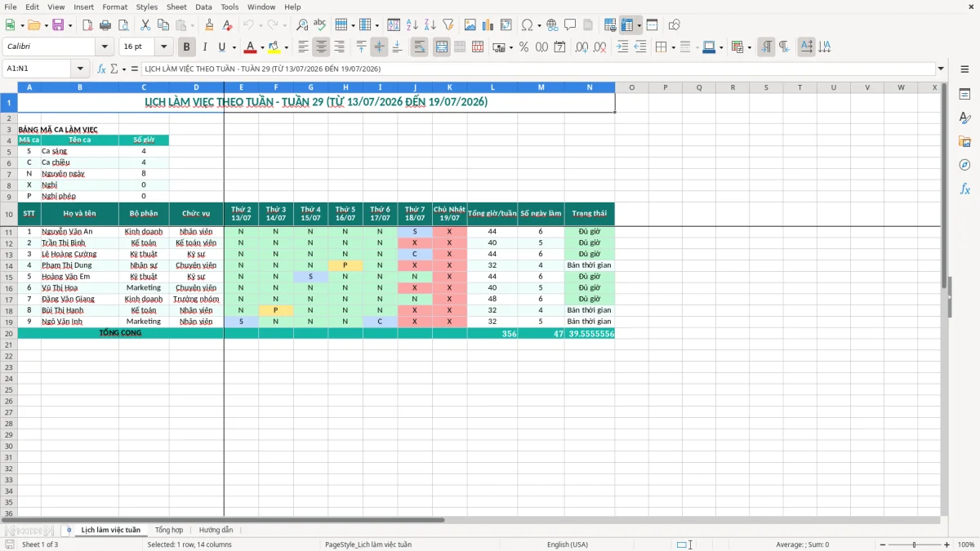Toggle Align Right
The image size is (980, 551).
tap(339, 47)
